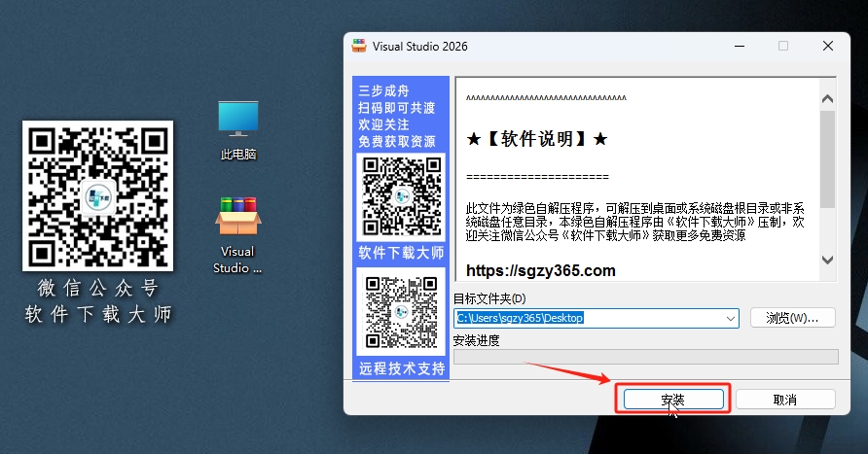Viewport: 868px width, 454px height.
Task: Click the 远程技术支持 QR code in the dialog
Action: click(x=402, y=312)
